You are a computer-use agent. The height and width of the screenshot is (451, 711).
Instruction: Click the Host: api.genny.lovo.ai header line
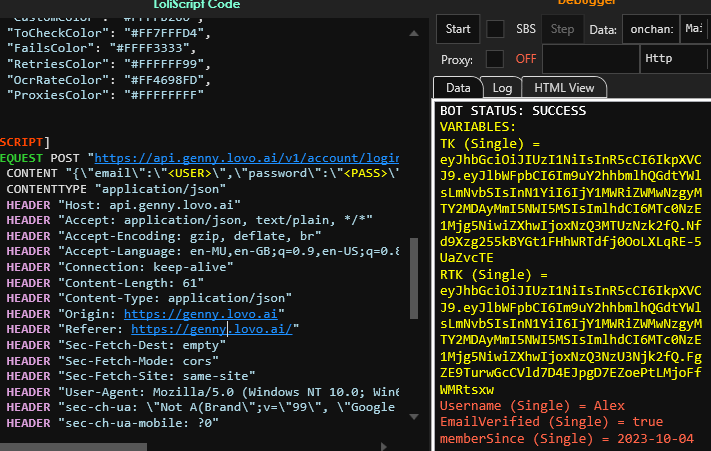pyautogui.click(x=123, y=205)
